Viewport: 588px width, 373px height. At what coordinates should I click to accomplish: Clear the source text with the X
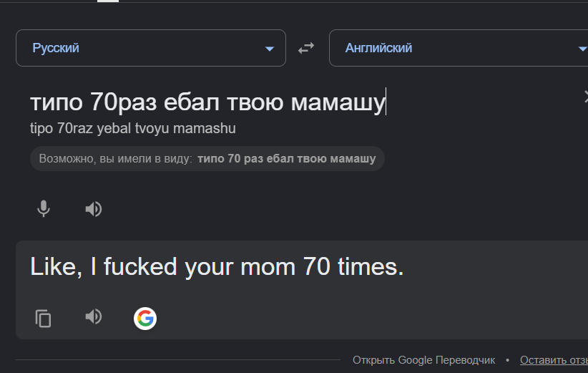coord(586,97)
